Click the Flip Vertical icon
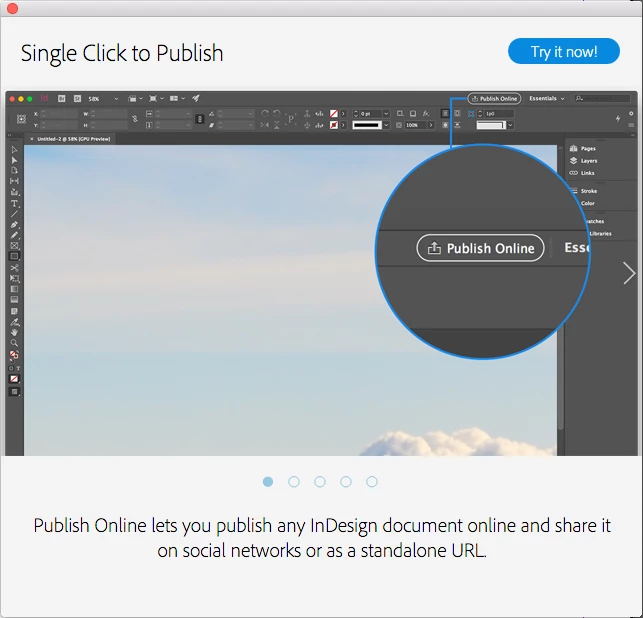Viewport: 643px width, 618px height. point(277,125)
